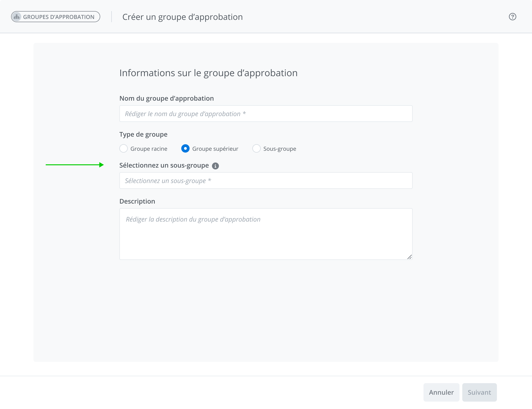Click the "Description" field label
This screenshot has width=532, height=409.
coord(137,201)
